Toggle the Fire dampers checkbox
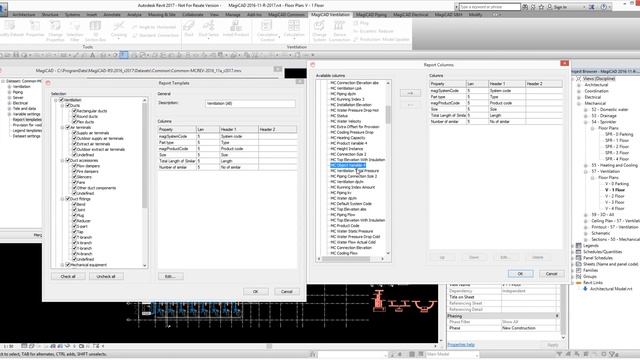Image resolution: width=640 pixels, height=360 pixels. pos(75,171)
